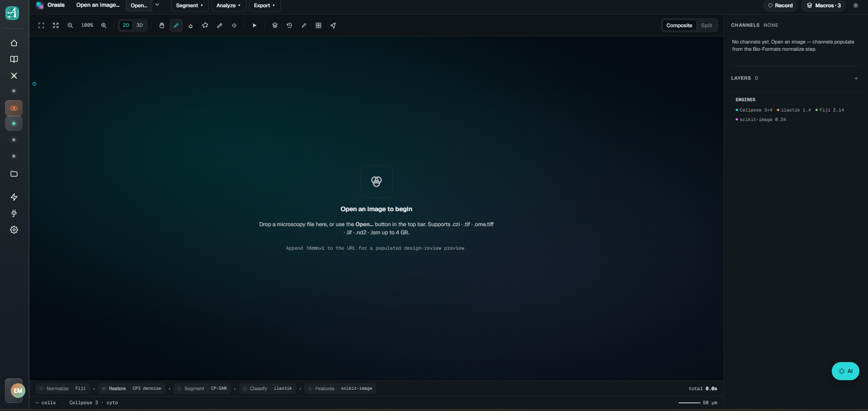Open the floating AI assistant button
Screen dimensions: 868x411
845,371
